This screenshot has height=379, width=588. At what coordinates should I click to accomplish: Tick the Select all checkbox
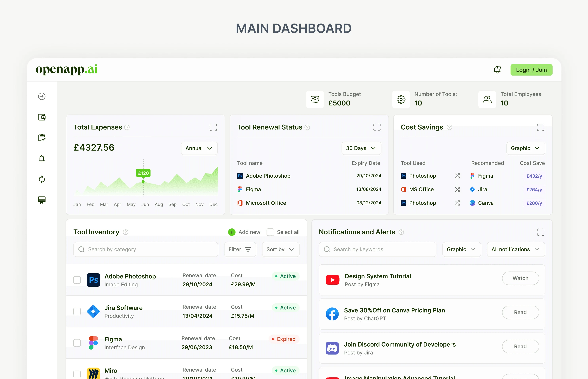point(270,232)
